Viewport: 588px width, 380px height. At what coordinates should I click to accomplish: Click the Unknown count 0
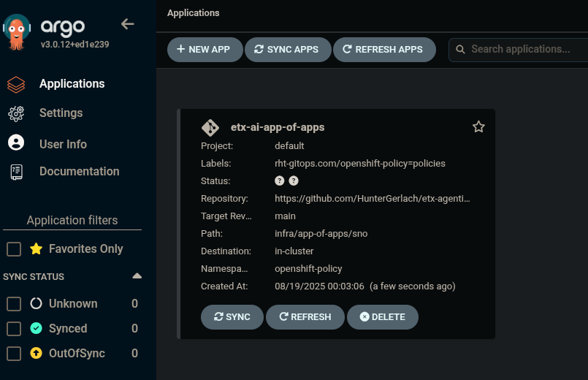[x=134, y=303]
